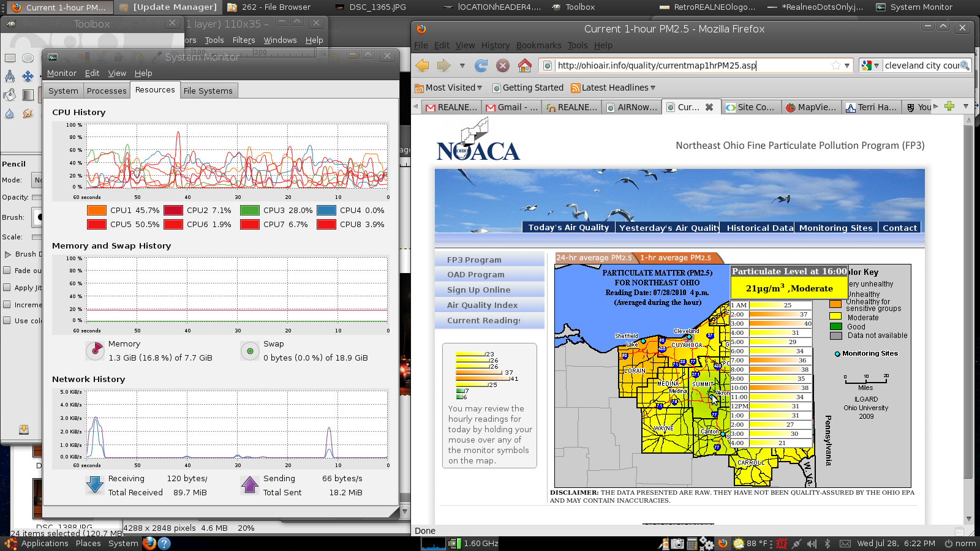The height and width of the screenshot is (551, 980).
Task: Click the Firefox Stop loading button
Action: point(503,66)
